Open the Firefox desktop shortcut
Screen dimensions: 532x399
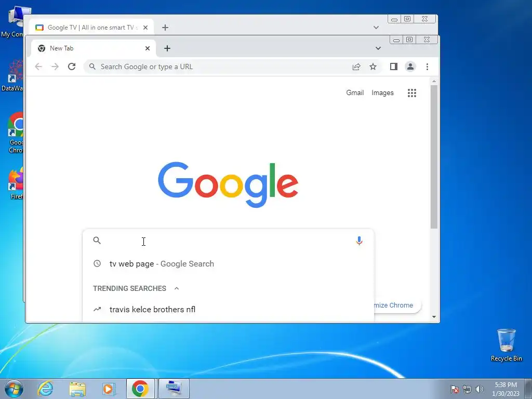pos(16,183)
